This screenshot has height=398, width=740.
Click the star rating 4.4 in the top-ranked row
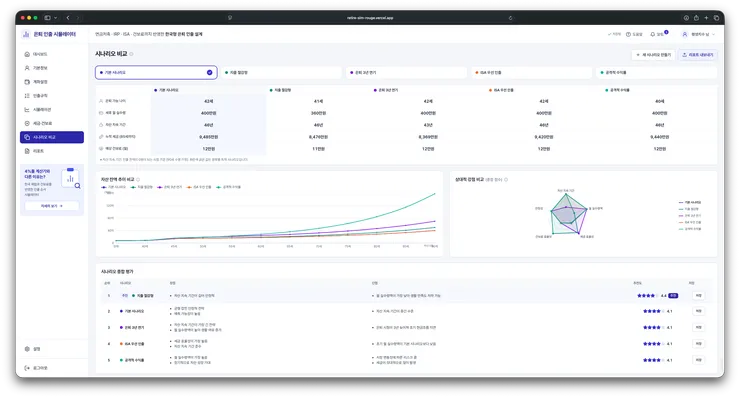point(652,296)
